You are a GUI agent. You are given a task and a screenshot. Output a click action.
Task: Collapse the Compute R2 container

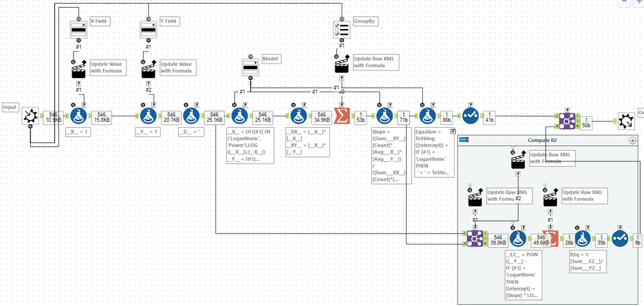coord(631,140)
